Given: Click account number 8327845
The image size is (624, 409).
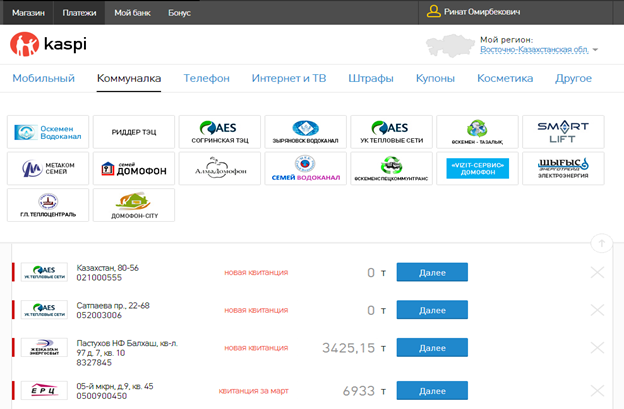Looking at the screenshot, I should pyautogui.click(x=94, y=362).
